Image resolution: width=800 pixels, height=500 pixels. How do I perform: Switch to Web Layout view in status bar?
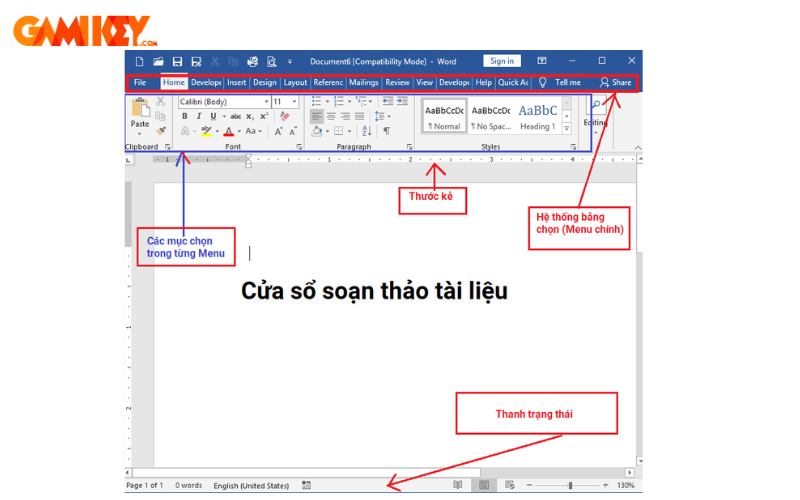pos(510,485)
